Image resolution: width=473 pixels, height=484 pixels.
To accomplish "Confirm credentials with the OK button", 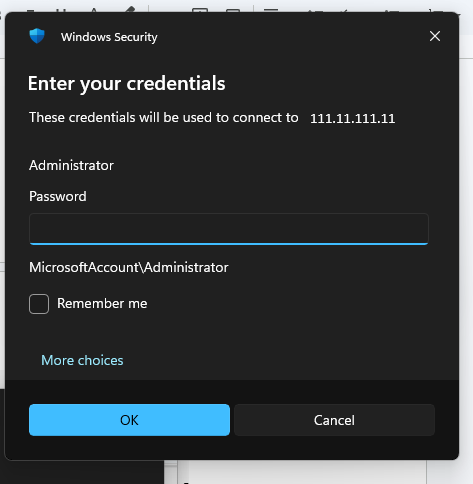I will click(x=129, y=420).
